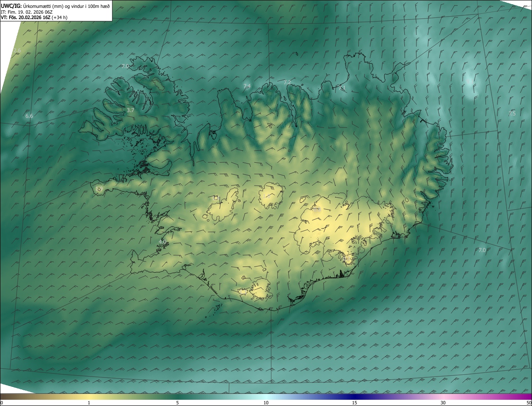The image size is (532, 406).
Task: Click the "7.0" label north of the Westfjords
Action: tap(125, 66)
